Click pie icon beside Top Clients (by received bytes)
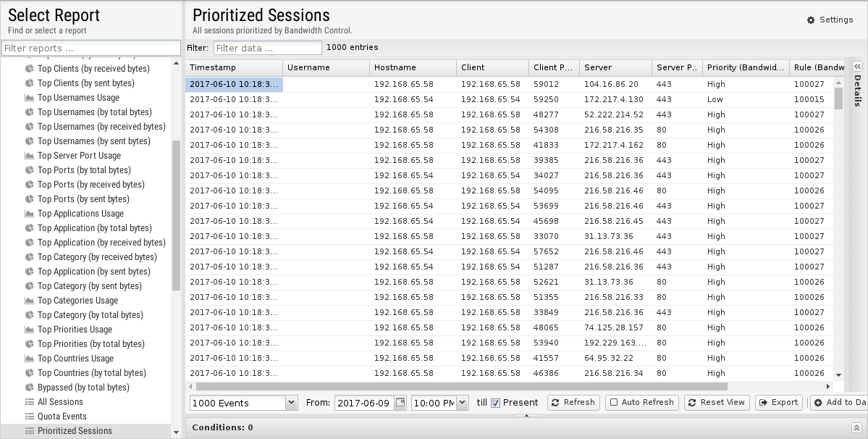Viewport: 868px width, 439px height. point(30,69)
